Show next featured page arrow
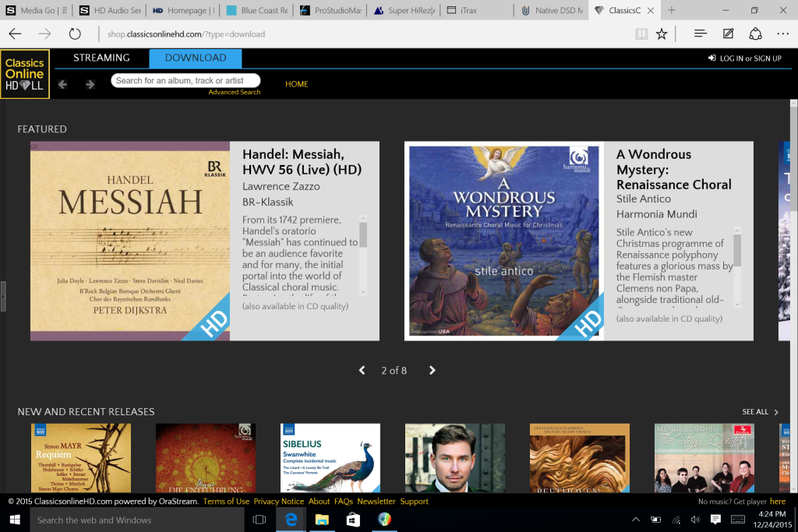The image size is (798, 532). (x=432, y=370)
